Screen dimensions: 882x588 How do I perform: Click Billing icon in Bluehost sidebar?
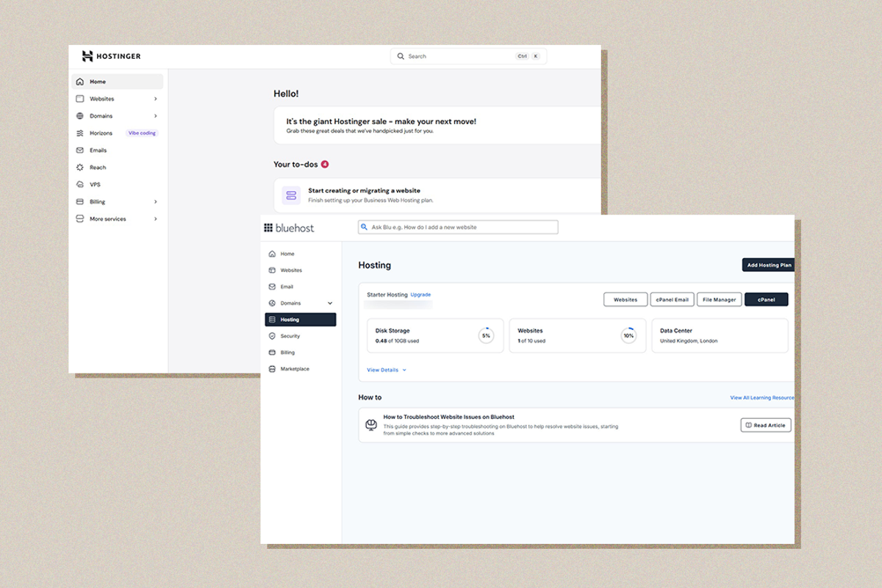coord(272,353)
